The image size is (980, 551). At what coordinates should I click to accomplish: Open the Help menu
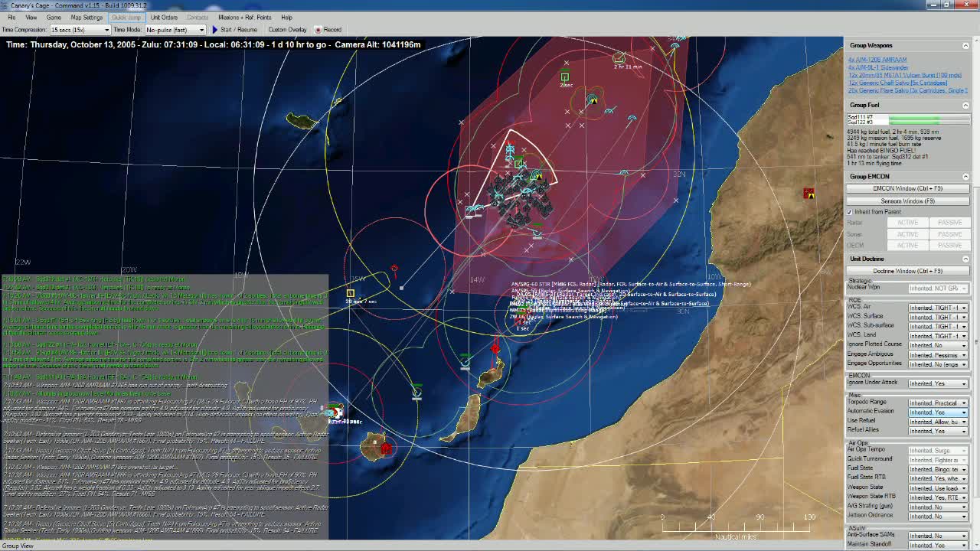coord(286,17)
